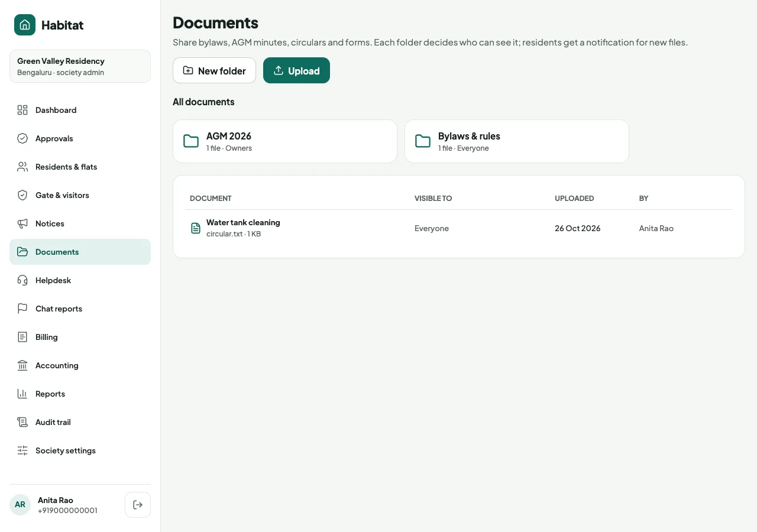Click the UPLOADED column header
This screenshot has height=532, width=757.
[574, 199]
